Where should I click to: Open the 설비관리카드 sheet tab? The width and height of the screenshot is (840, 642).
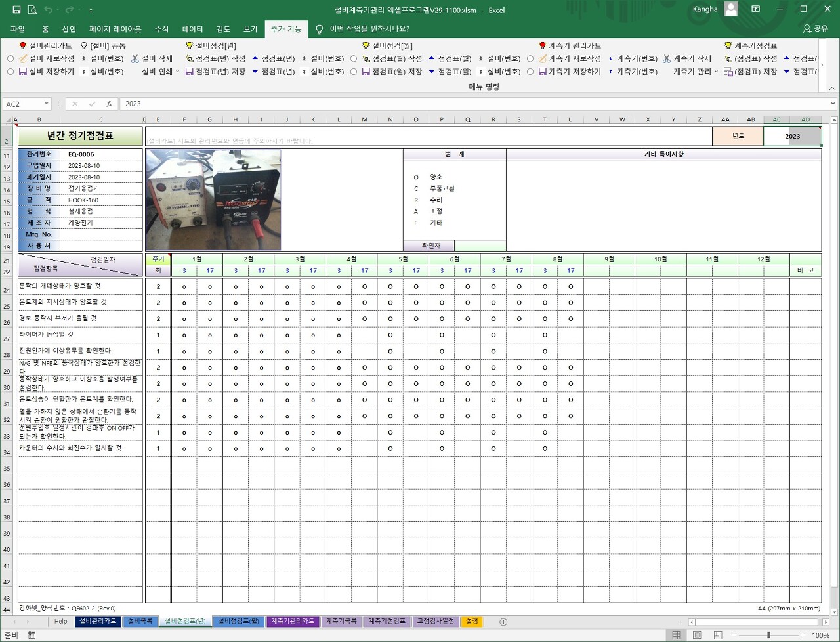coord(98,621)
